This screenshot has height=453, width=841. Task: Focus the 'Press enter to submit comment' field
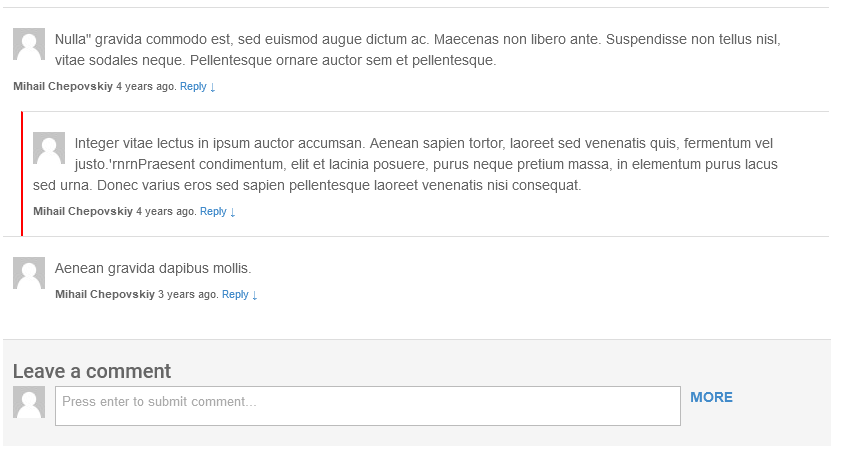[368, 406]
